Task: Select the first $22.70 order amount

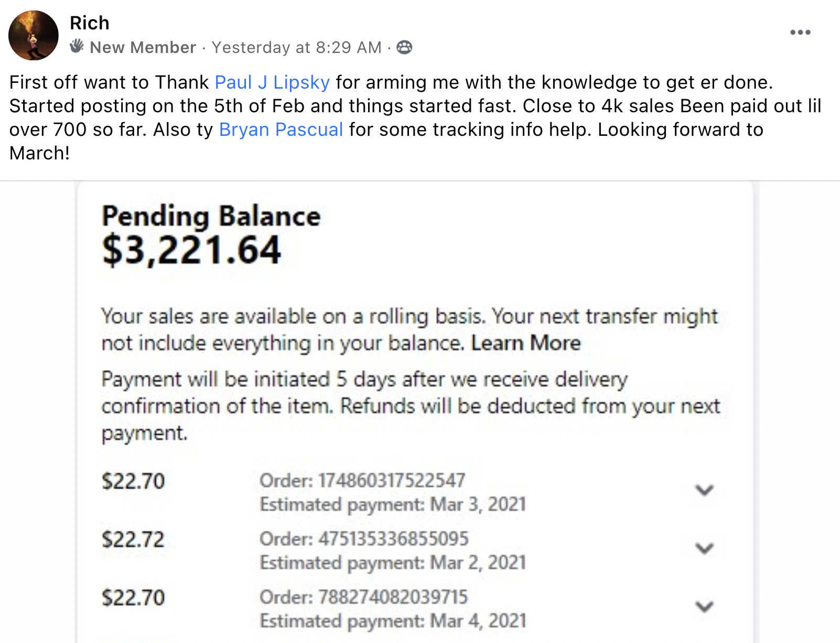Action: point(133,481)
